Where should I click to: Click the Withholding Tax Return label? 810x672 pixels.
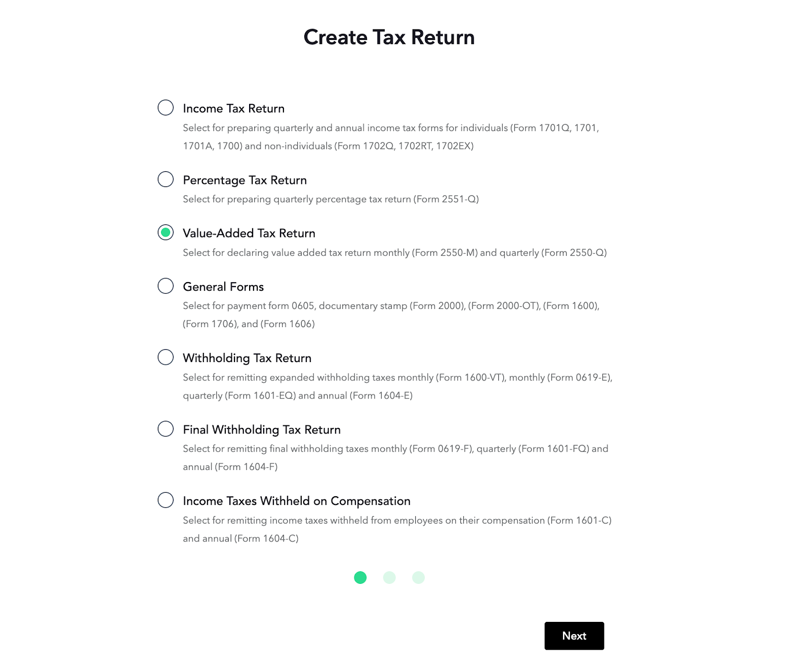pyautogui.click(x=247, y=358)
